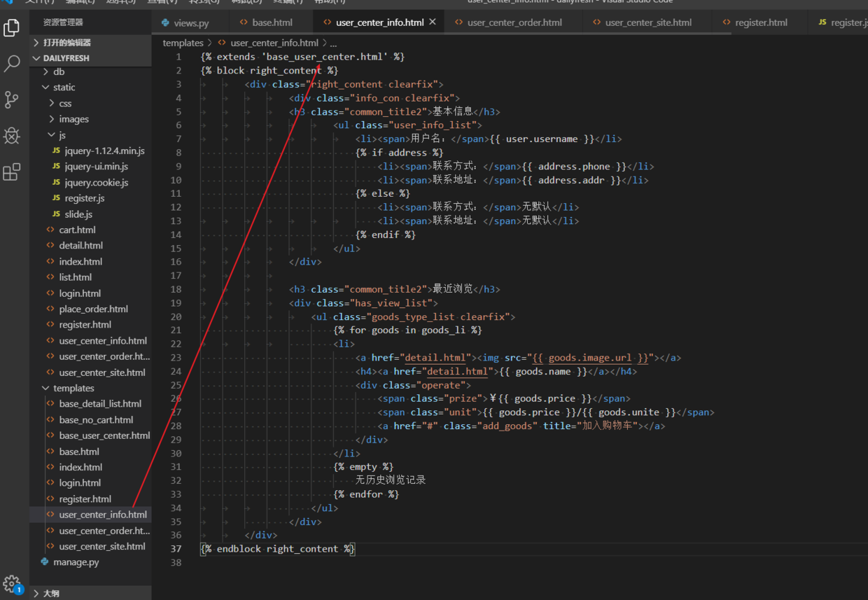Open the Run and Debug view
The image size is (868, 600).
coord(12,136)
